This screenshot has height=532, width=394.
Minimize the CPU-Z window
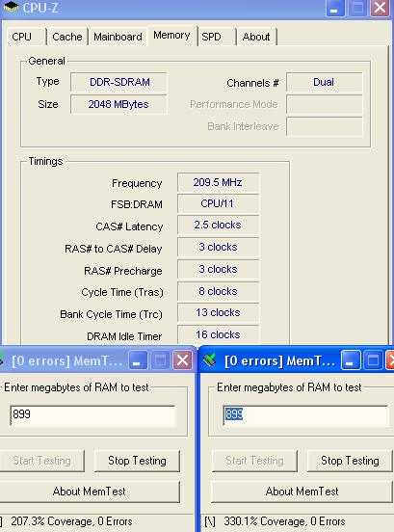pos(335,8)
